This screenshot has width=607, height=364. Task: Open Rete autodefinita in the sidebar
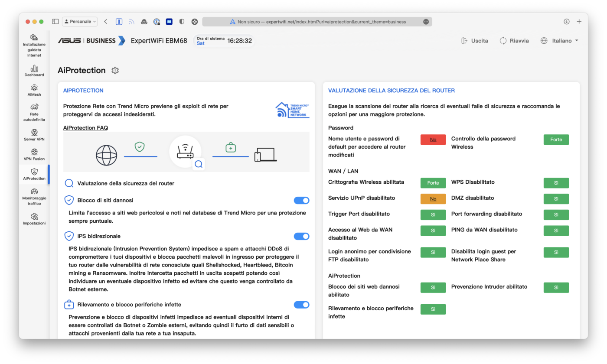tap(34, 113)
